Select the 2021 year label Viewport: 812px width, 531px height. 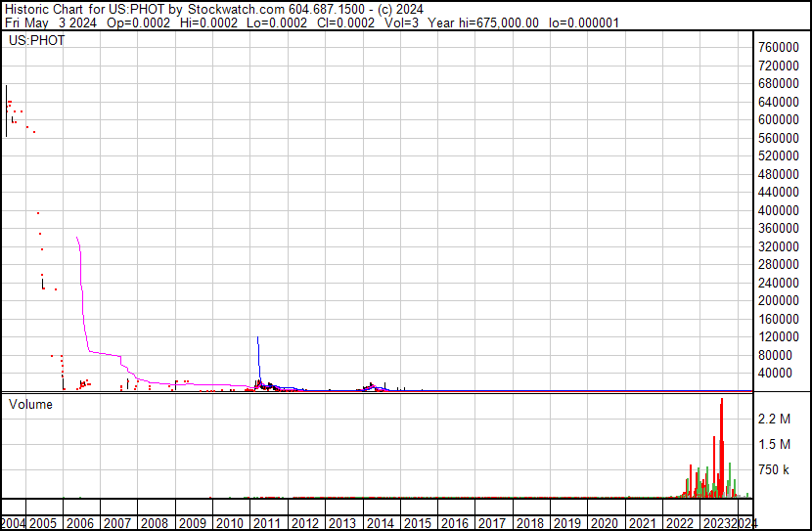tap(643, 523)
